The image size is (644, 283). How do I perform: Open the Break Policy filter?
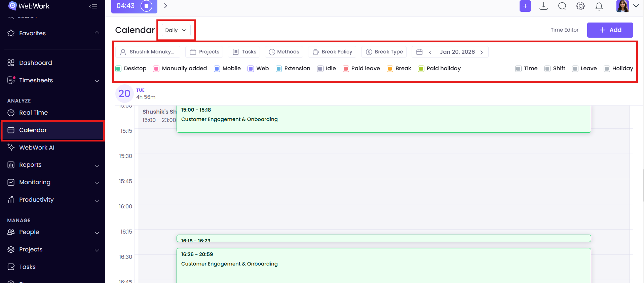[332, 52]
